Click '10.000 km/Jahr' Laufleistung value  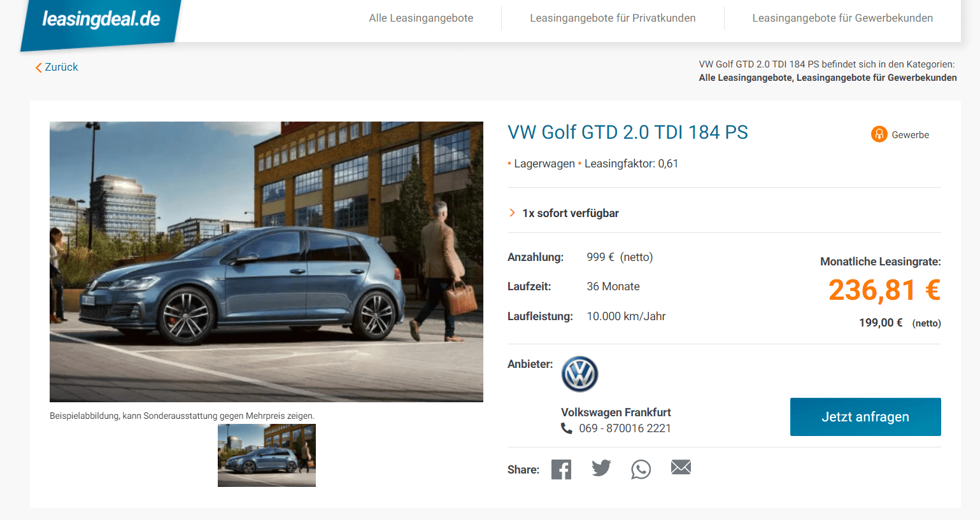(x=626, y=316)
